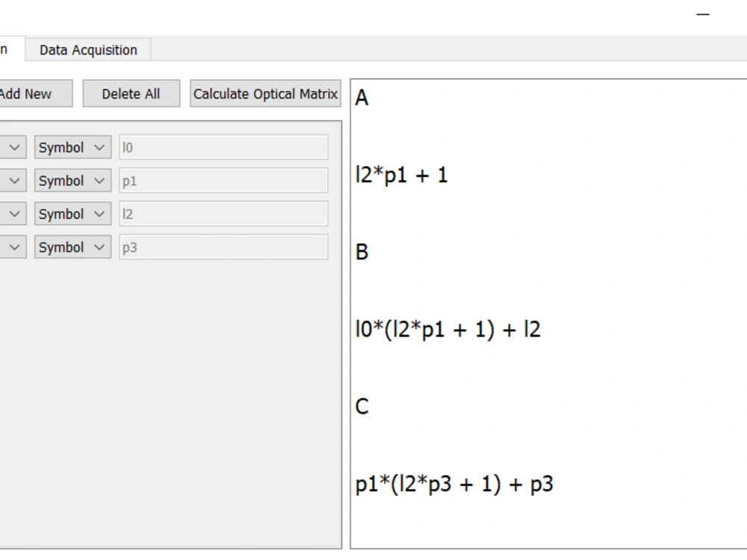Switch to the Data Acquisition tab
Image resolution: width=747 pixels, height=560 pixels.
tap(90, 49)
